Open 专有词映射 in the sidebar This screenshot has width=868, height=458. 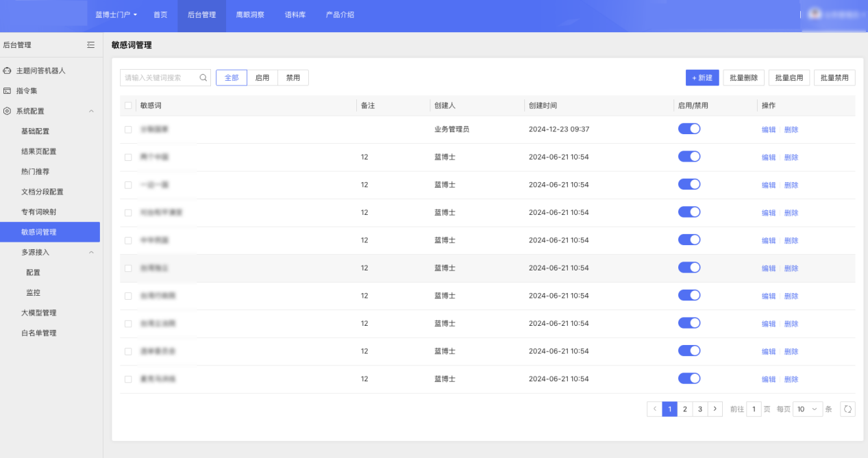(38, 212)
